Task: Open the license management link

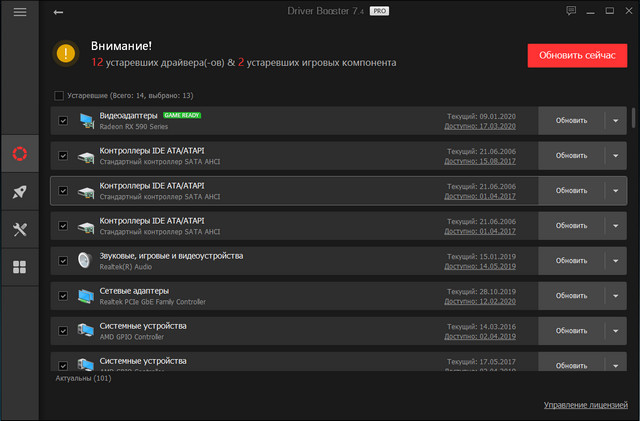Action: coord(586,405)
